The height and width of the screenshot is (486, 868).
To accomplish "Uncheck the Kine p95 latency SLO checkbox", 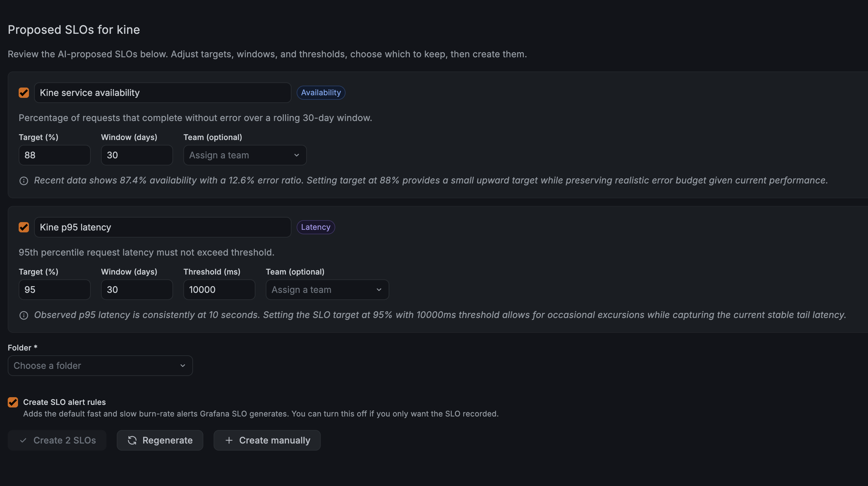I will [x=23, y=227].
